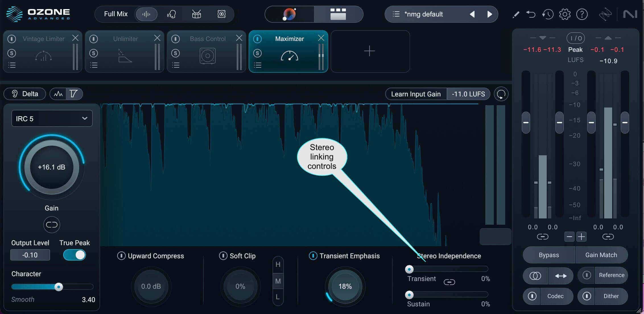Toggle Soft Clip power

point(223,256)
